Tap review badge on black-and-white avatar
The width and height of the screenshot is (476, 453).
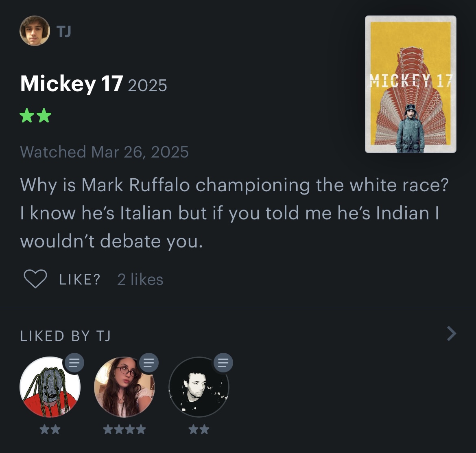click(x=223, y=363)
